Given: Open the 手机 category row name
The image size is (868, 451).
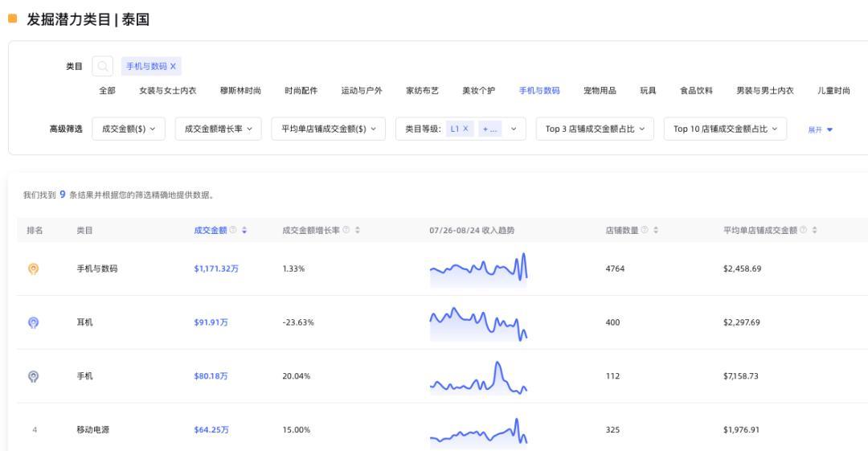Looking at the screenshot, I should tap(84, 376).
